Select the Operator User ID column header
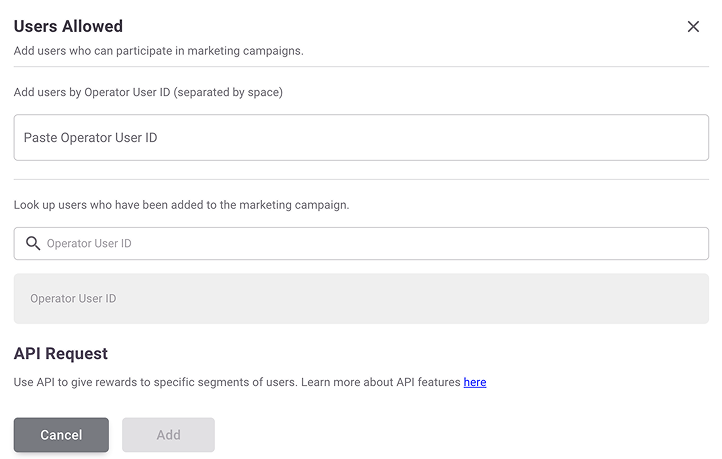 click(x=73, y=298)
